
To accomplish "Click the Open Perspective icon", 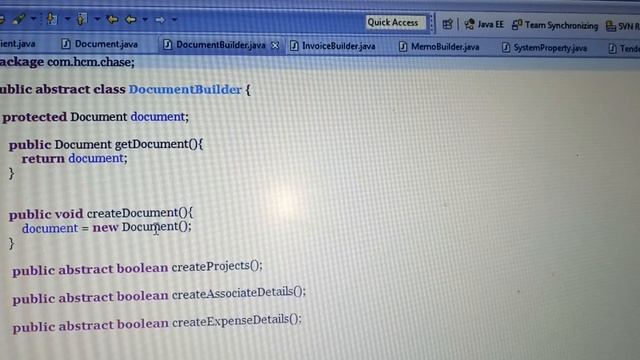I will (x=447, y=24).
